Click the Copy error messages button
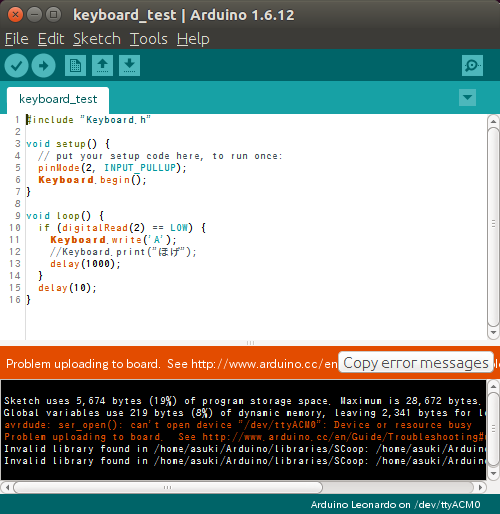The height and width of the screenshot is (514, 500). coord(416,362)
